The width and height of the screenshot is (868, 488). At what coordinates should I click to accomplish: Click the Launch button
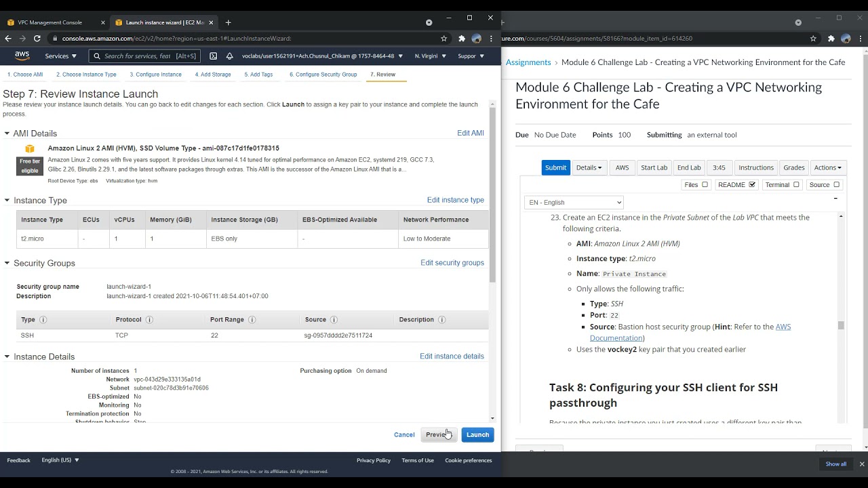tap(477, 434)
